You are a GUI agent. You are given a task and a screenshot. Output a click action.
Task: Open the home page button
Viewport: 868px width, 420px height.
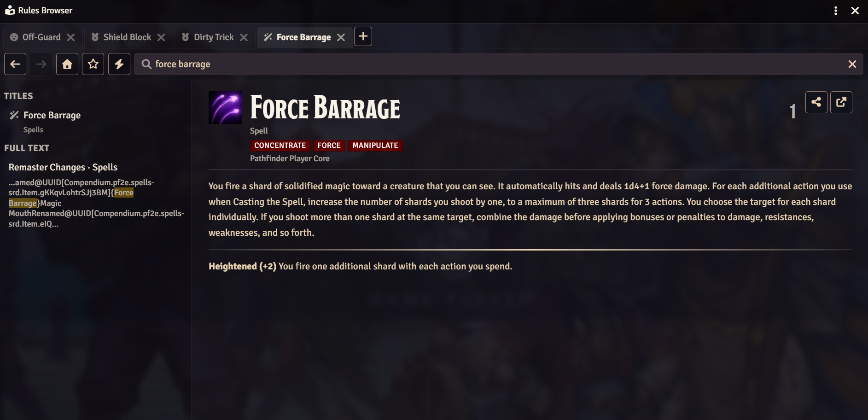[x=67, y=64]
